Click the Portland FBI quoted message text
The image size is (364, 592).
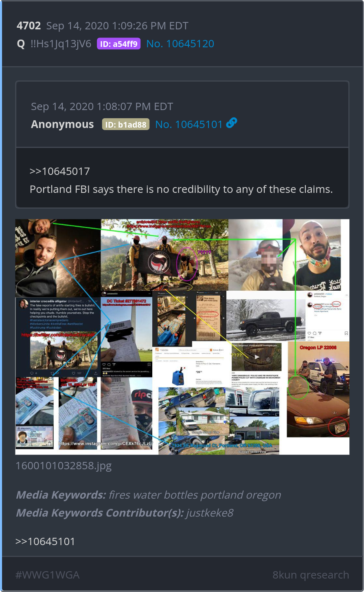click(x=181, y=189)
